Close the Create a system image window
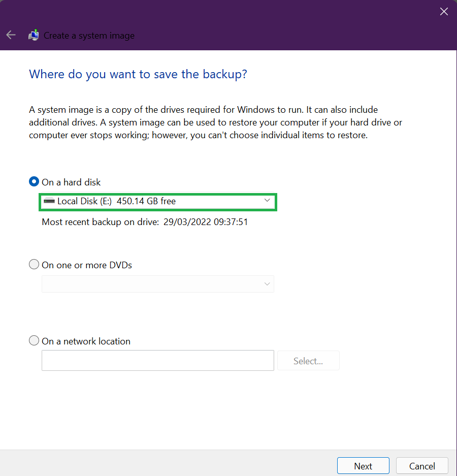The height and width of the screenshot is (476, 457). 444,11
